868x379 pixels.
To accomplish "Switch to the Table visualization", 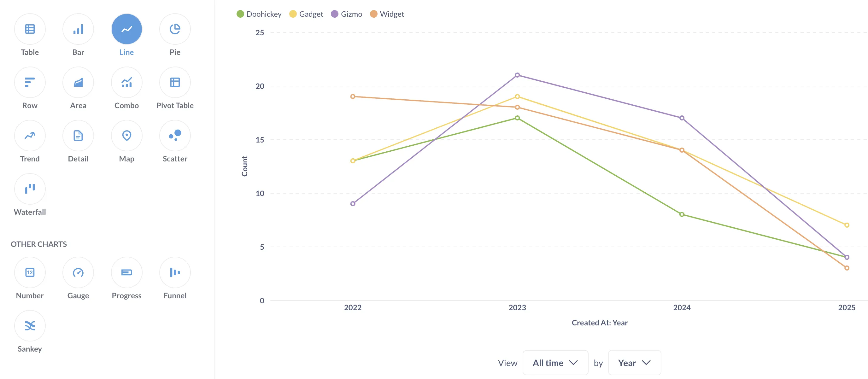I will (x=30, y=29).
